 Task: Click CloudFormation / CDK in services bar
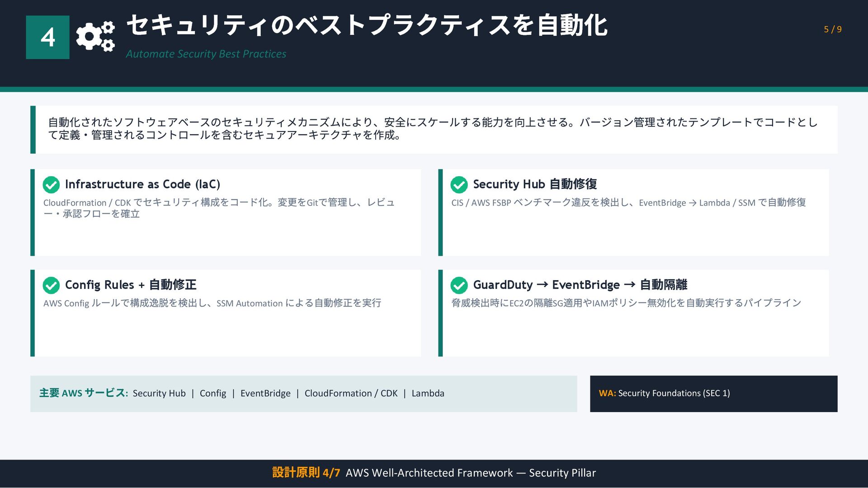click(x=351, y=394)
